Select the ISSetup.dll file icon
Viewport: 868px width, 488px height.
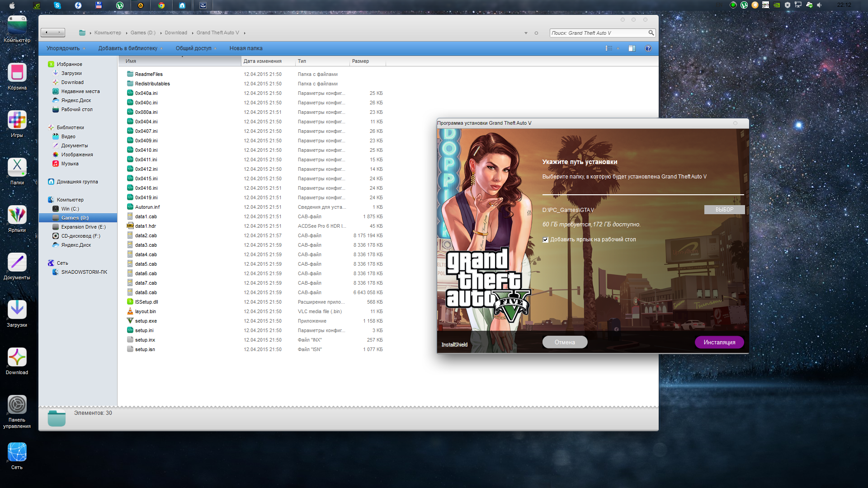pyautogui.click(x=130, y=302)
